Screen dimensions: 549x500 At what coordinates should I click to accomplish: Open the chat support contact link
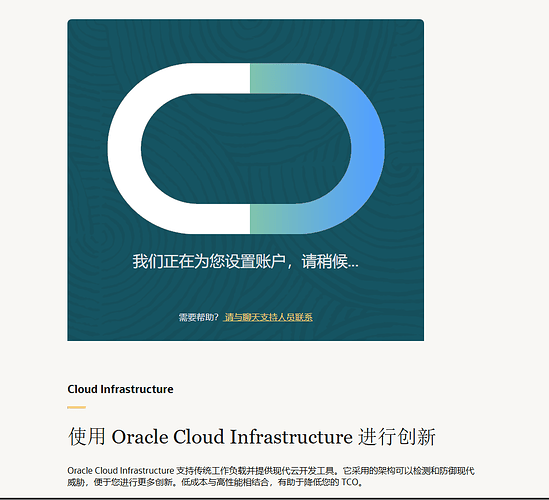point(268,317)
